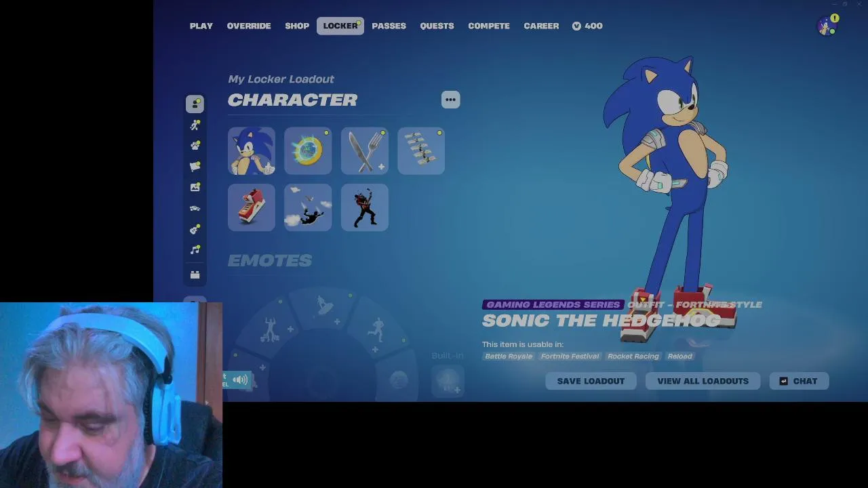This screenshot has height=488, width=868.
Task: Click the Built-In label
Action: (x=448, y=356)
